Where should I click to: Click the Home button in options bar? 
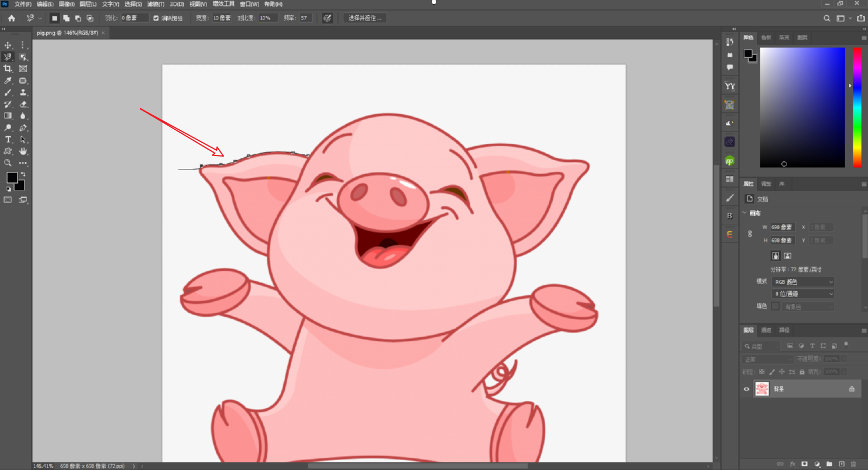point(11,18)
